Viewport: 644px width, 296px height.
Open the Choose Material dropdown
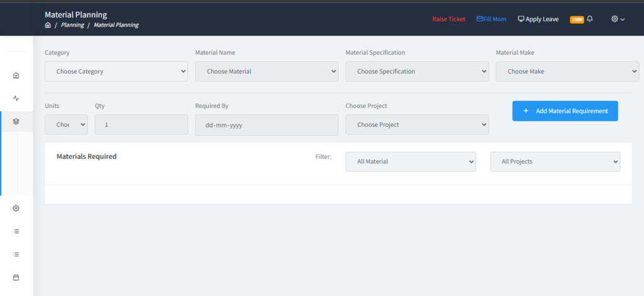(267, 72)
